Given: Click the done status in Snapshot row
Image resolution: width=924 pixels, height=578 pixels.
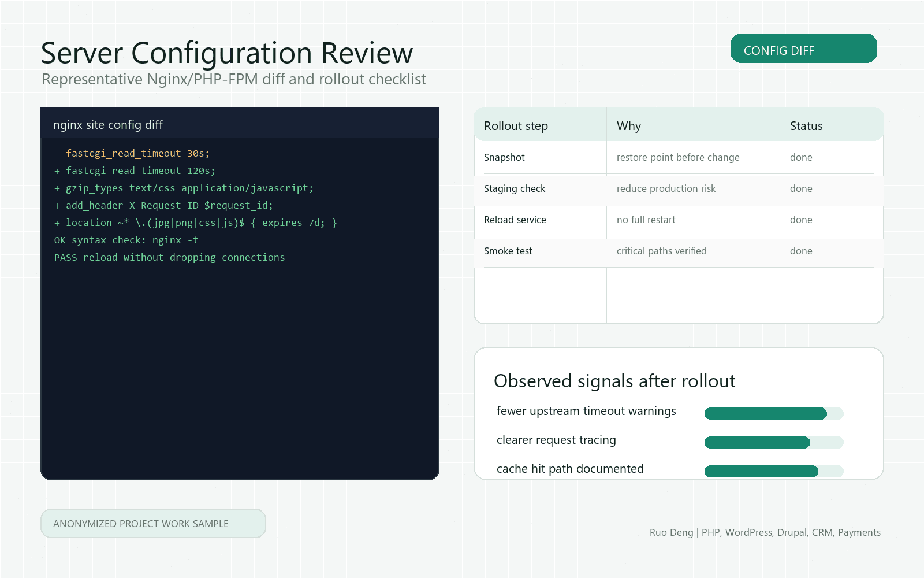Looking at the screenshot, I should click(x=801, y=157).
